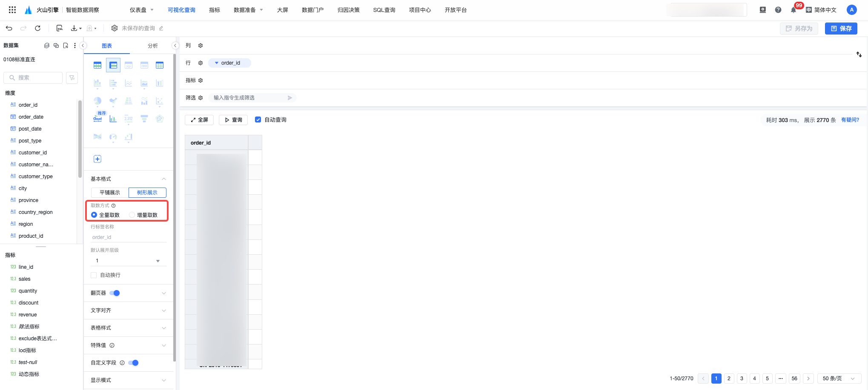The width and height of the screenshot is (868, 390).
Task: Open the 默认展开层级 dropdown
Action: [128, 261]
